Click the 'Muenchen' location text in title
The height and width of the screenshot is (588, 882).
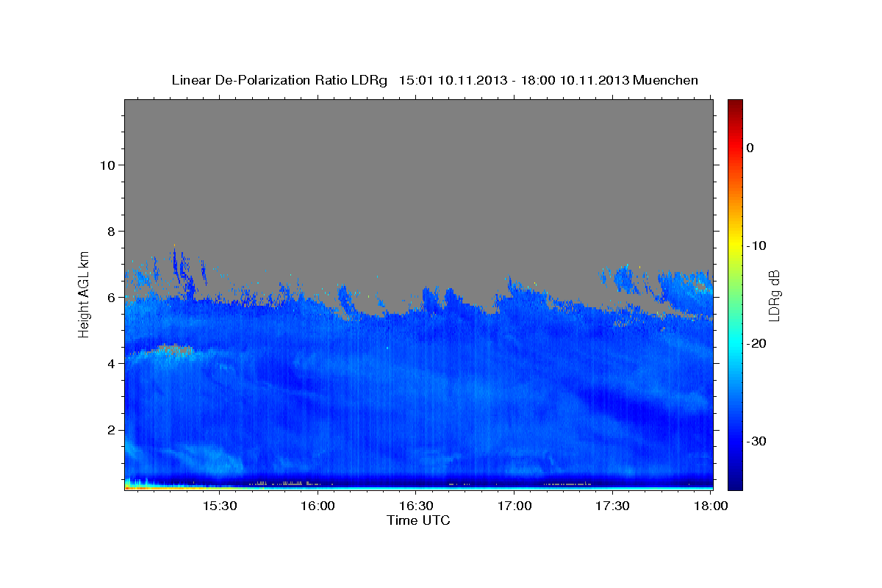(x=666, y=80)
